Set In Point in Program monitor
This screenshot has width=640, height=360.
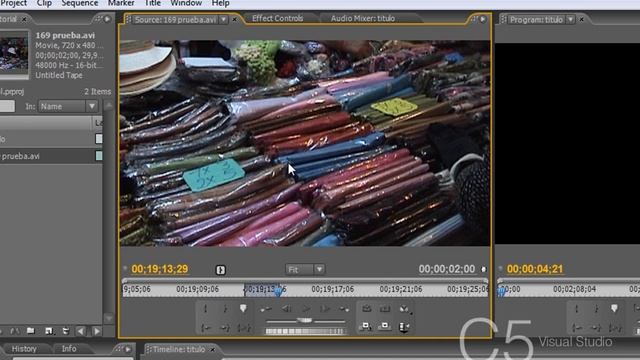coord(577,309)
